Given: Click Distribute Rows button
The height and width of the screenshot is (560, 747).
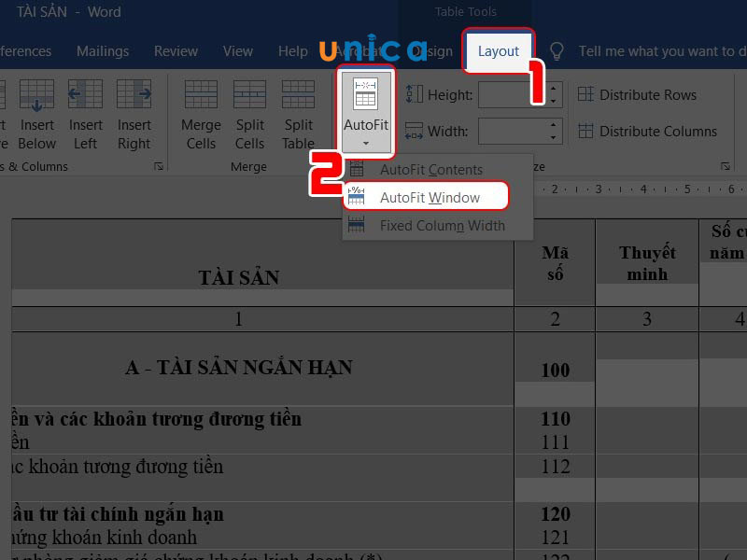Looking at the screenshot, I should 638,94.
